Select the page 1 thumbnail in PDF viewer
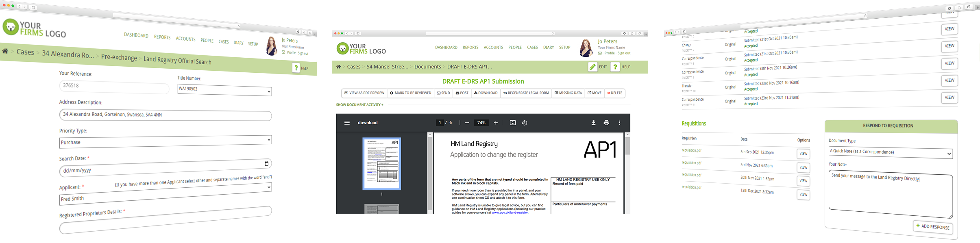The height and width of the screenshot is (243, 980). [x=382, y=164]
